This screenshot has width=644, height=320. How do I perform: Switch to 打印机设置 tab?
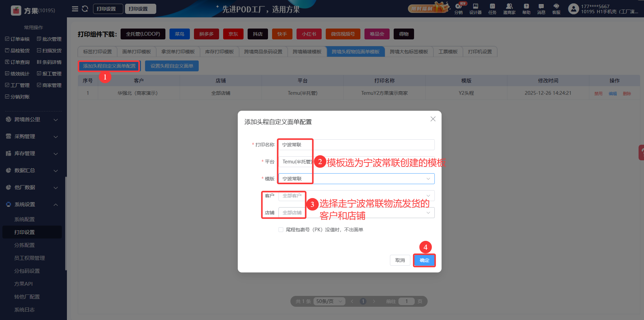click(x=480, y=52)
